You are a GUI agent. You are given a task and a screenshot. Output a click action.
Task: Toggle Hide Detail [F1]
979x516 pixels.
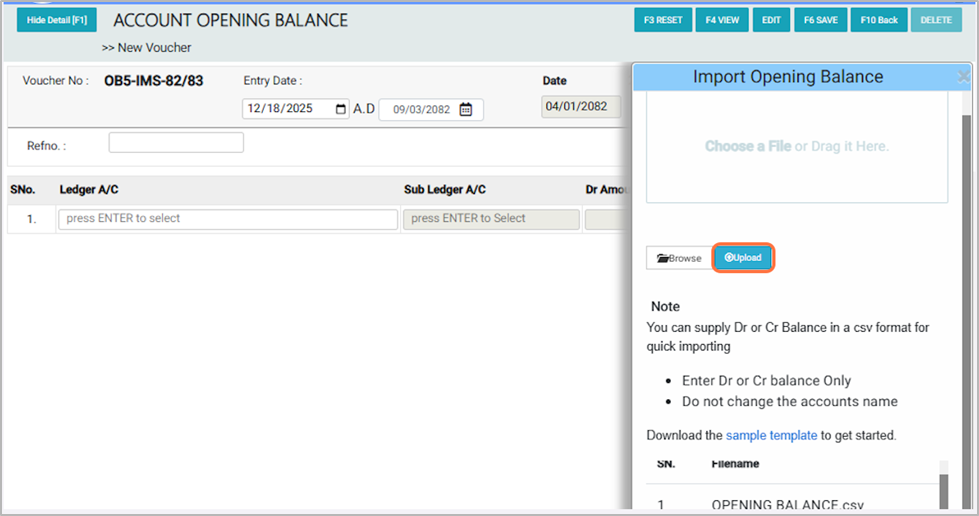pos(57,20)
